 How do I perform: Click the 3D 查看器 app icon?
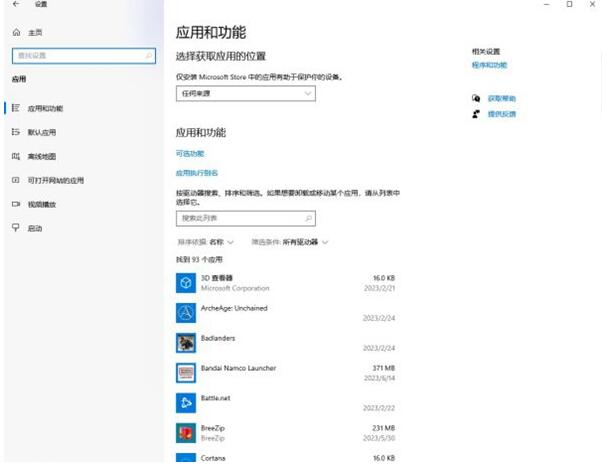coord(186,283)
